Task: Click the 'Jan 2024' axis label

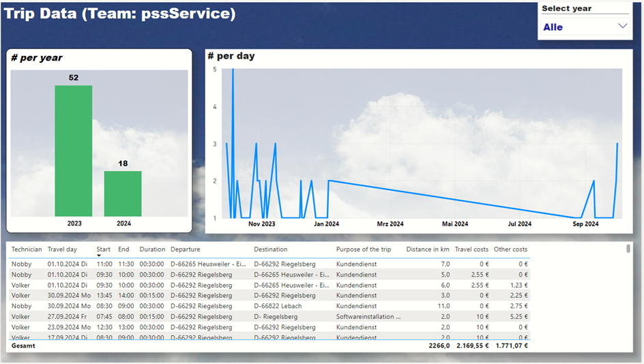Action: tap(326, 224)
